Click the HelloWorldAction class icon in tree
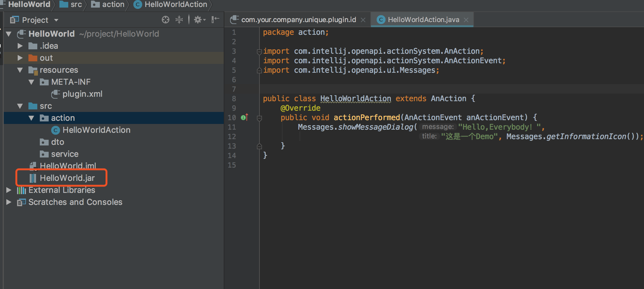The image size is (644, 289). tap(56, 130)
